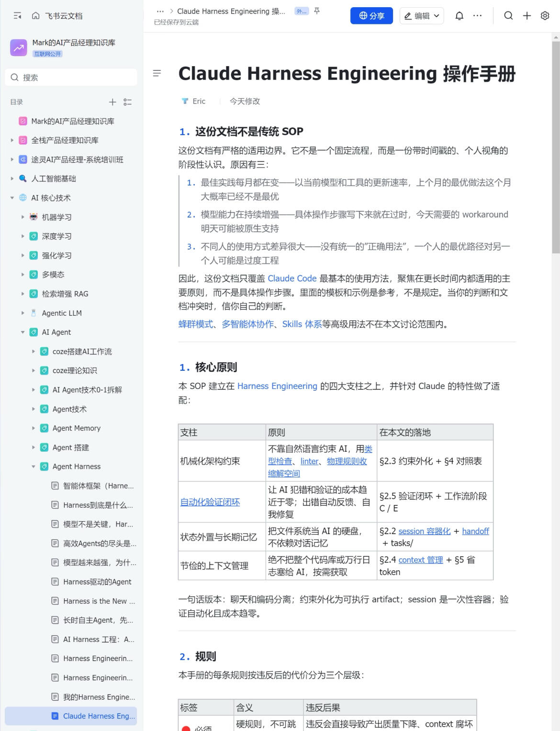Select 深度学习 in the directory
This screenshot has width=560, height=731.
pos(56,236)
